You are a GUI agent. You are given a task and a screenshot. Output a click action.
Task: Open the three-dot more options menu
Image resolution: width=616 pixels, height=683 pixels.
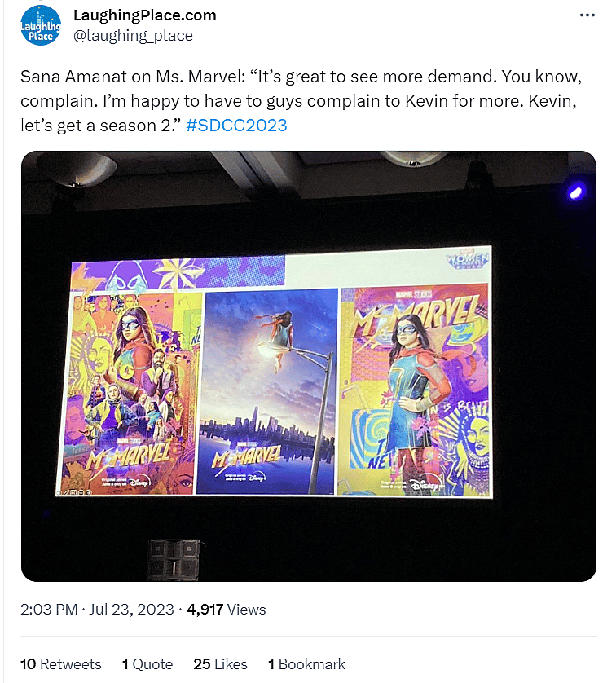587,15
